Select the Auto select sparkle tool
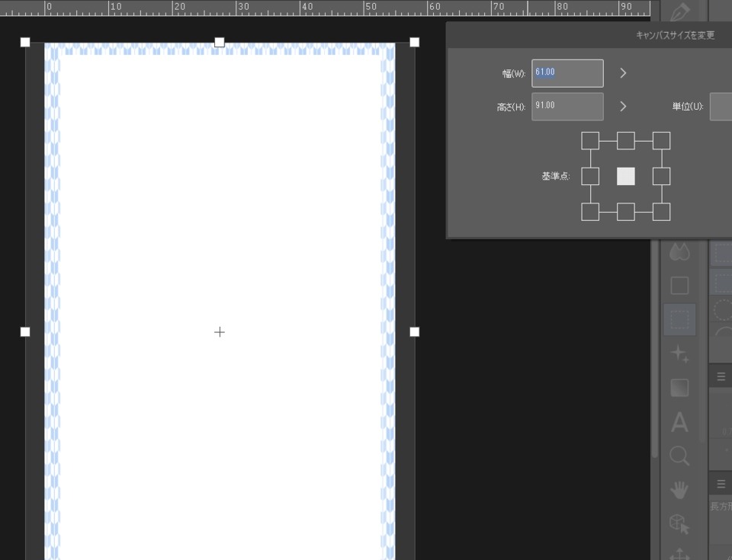The height and width of the screenshot is (560, 732). pyautogui.click(x=679, y=354)
